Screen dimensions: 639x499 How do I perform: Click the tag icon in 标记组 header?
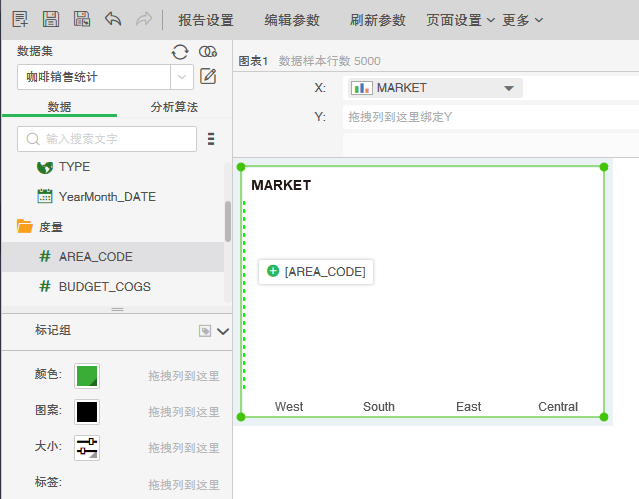205,331
